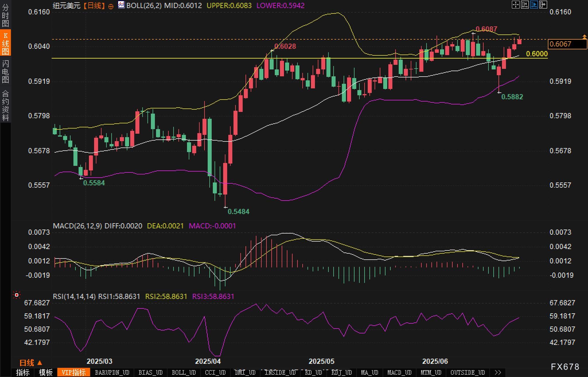Open the 【日线】 period label in chart header
The width and height of the screenshot is (588, 377).
point(94,5)
